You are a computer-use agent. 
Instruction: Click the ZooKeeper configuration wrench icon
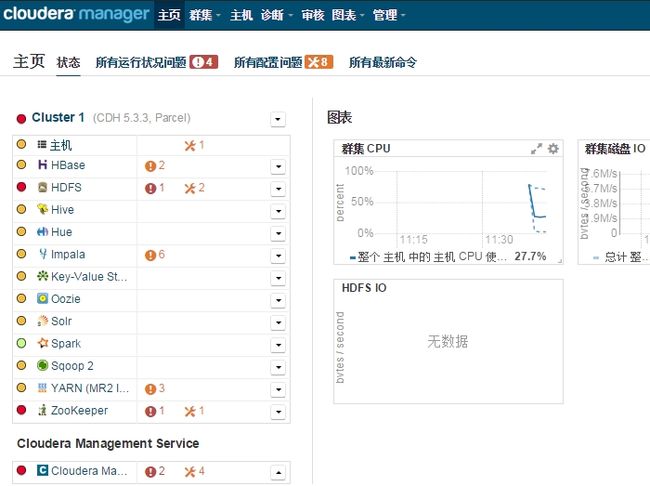[190, 411]
